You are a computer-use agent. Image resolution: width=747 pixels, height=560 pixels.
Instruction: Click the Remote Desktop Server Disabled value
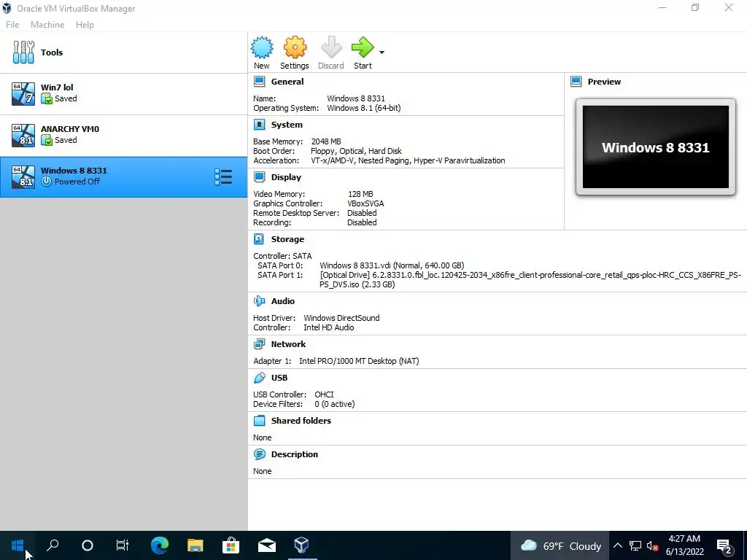[362, 213]
